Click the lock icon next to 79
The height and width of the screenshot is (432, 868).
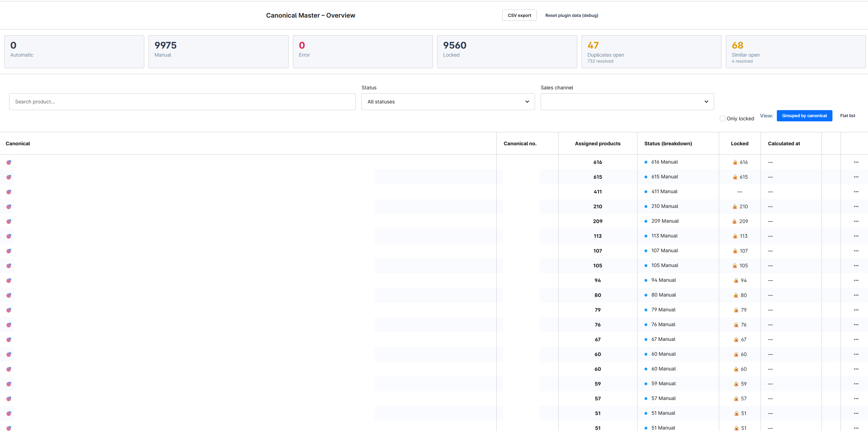tap(736, 310)
